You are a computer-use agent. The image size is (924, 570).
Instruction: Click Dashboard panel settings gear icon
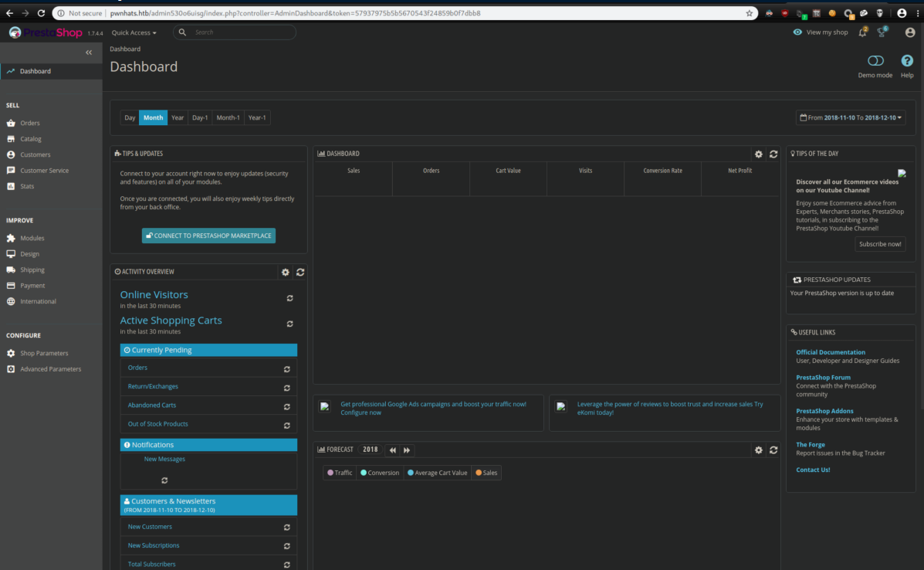759,154
